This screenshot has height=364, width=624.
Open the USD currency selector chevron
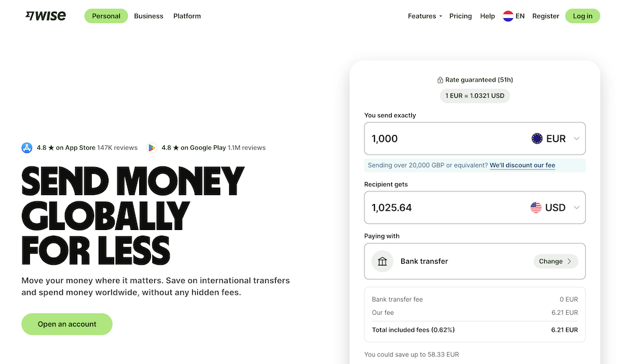(577, 208)
